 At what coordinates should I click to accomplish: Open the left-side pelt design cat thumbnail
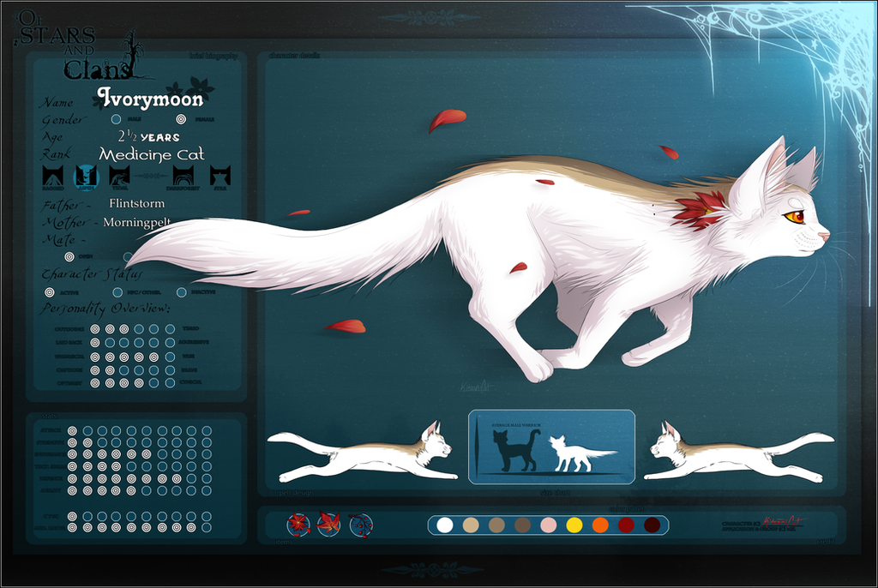click(x=363, y=453)
